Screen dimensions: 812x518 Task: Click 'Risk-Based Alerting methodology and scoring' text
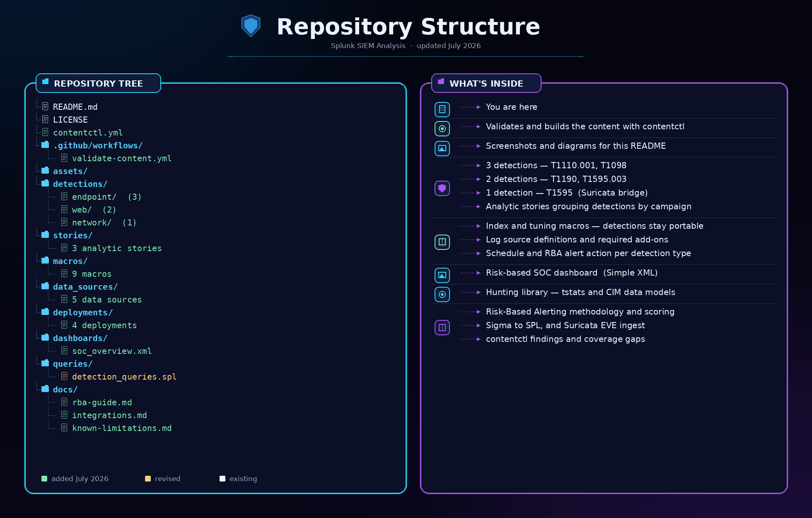(580, 312)
